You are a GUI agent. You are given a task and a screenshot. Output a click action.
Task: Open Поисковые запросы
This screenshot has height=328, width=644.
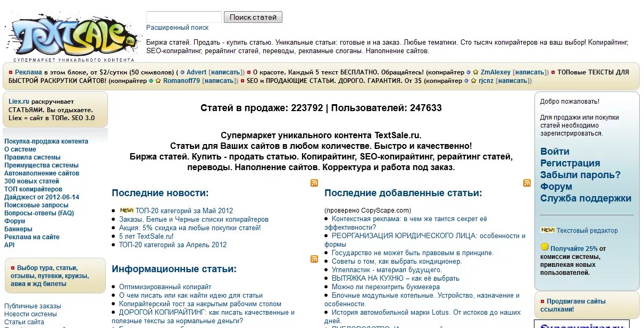pyautogui.click(x=36, y=205)
